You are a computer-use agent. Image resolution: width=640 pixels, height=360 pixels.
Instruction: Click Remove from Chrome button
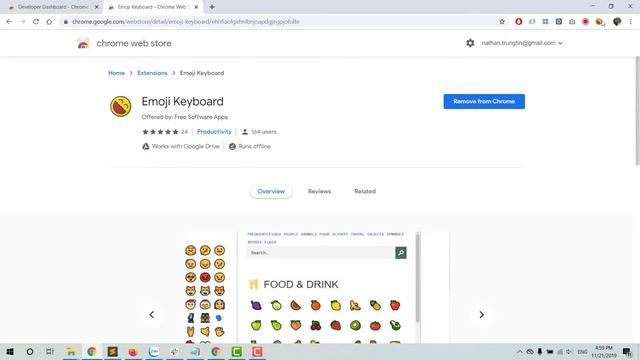coord(484,101)
